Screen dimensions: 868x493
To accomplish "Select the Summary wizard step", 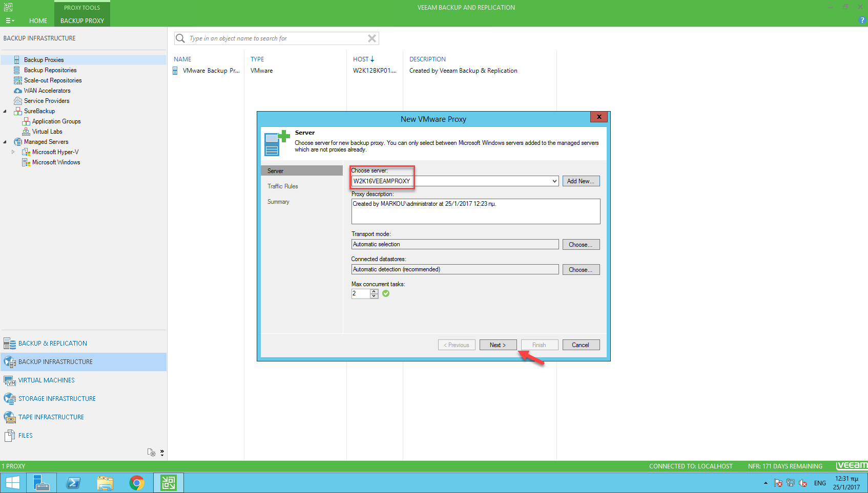I will click(278, 202).
